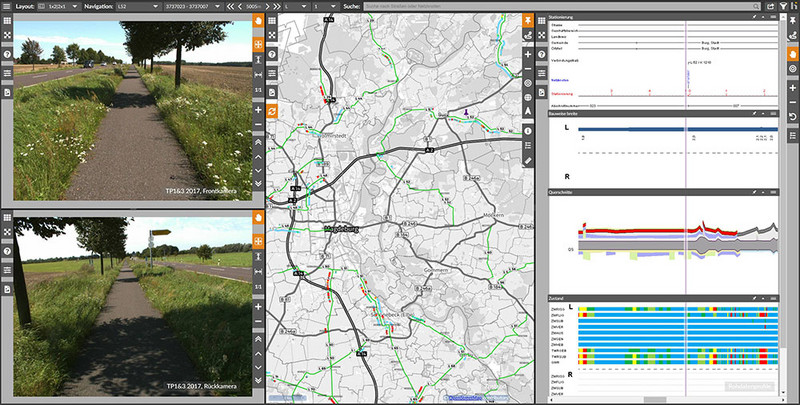Select info tool in map toolbar
Screen dimensions: 800x405
click(528, 131)
